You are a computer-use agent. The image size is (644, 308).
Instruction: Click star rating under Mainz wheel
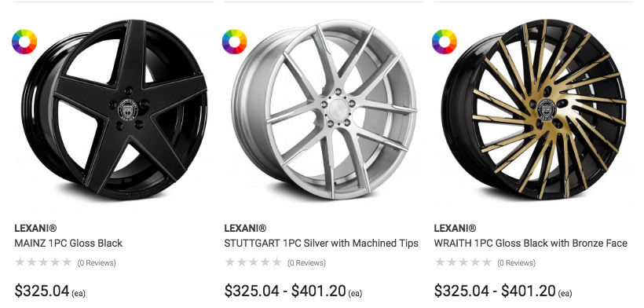pos(43,262)
